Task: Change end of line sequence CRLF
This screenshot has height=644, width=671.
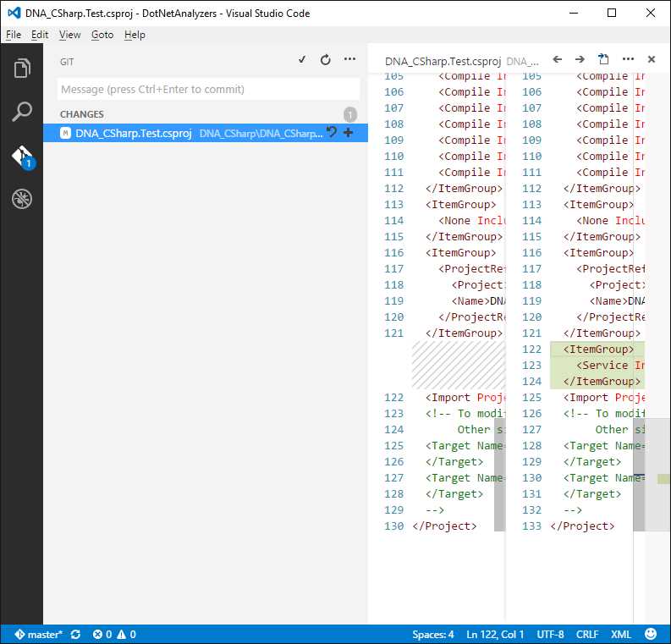Action: tap(586, 634)
